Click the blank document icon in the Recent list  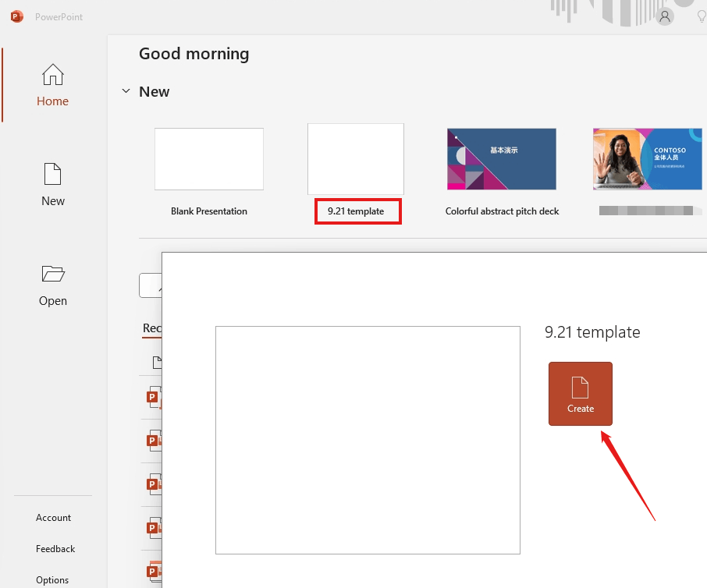coord(158,362)
